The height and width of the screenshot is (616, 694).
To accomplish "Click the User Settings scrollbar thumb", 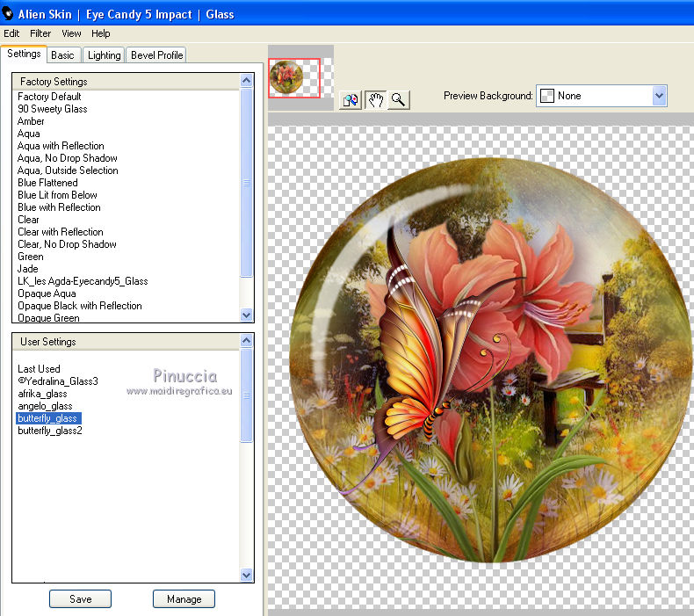I will 247,395.
